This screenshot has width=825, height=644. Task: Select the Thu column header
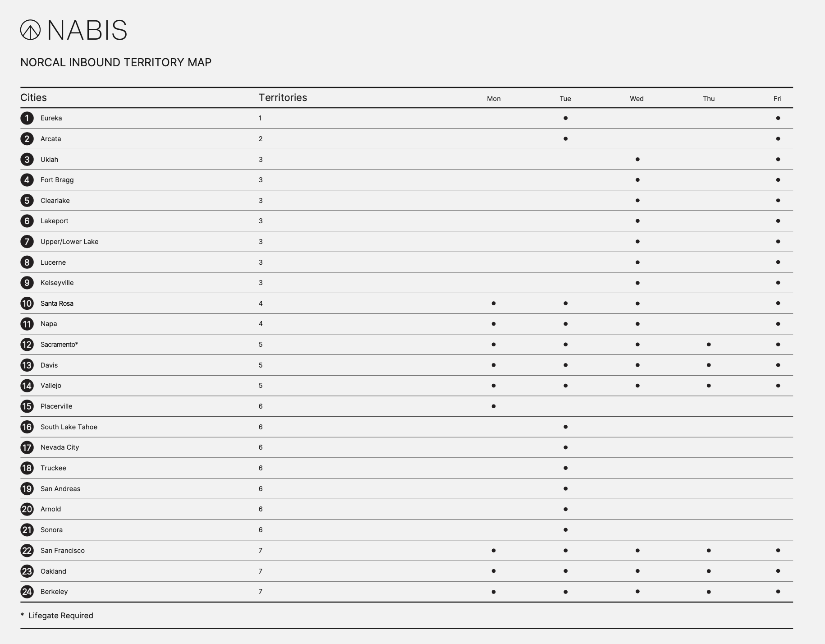click(709, 99)
